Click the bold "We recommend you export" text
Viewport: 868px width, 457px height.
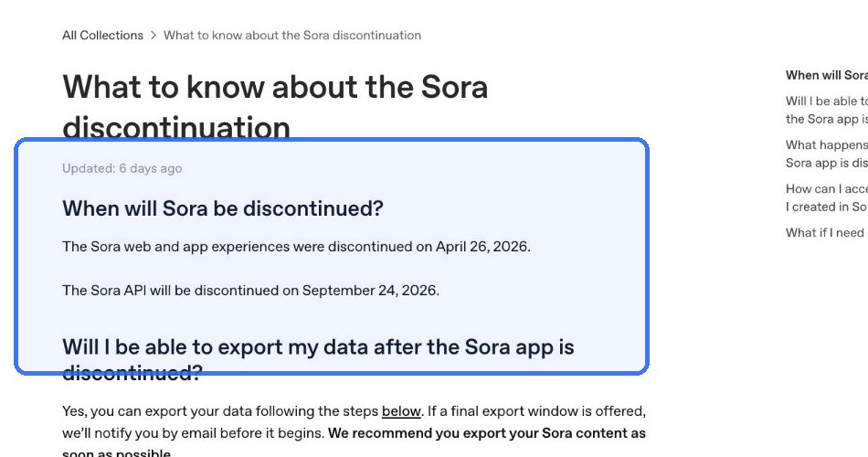(x=487, y=433)
